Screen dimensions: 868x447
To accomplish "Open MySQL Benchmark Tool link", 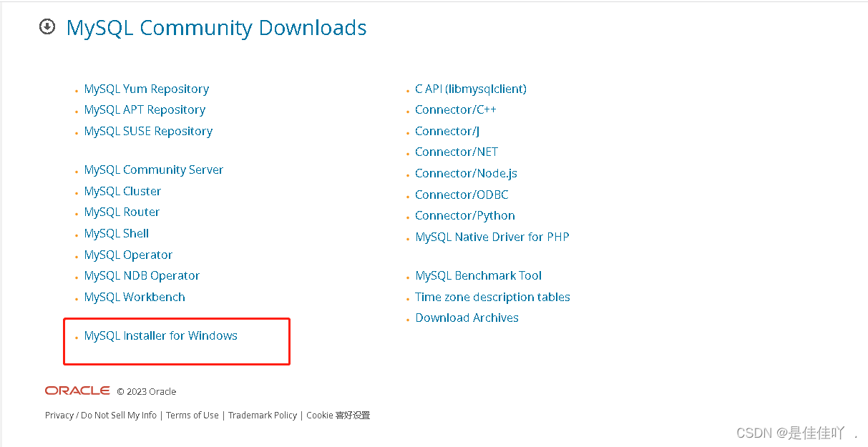I will [479, 275].
